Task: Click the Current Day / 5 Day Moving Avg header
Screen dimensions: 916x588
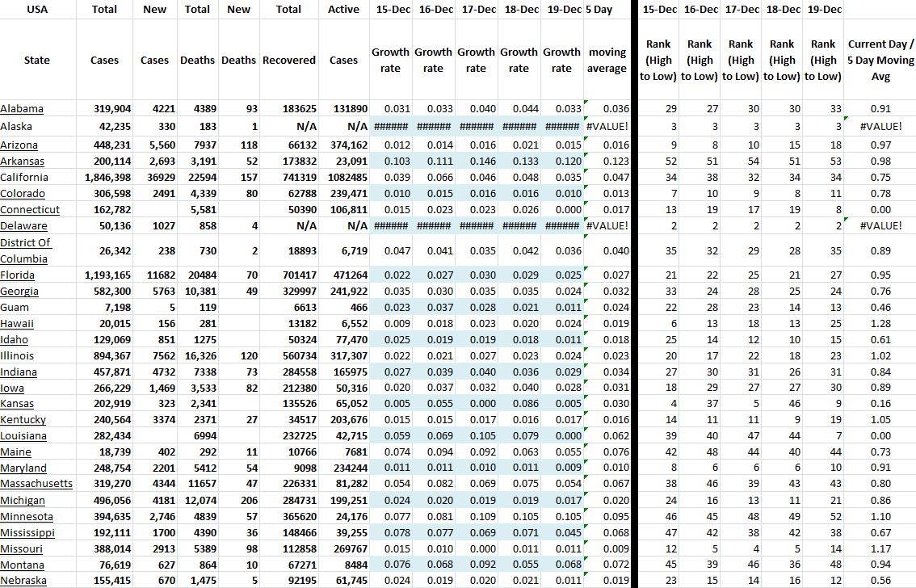Action: point(880,60)
